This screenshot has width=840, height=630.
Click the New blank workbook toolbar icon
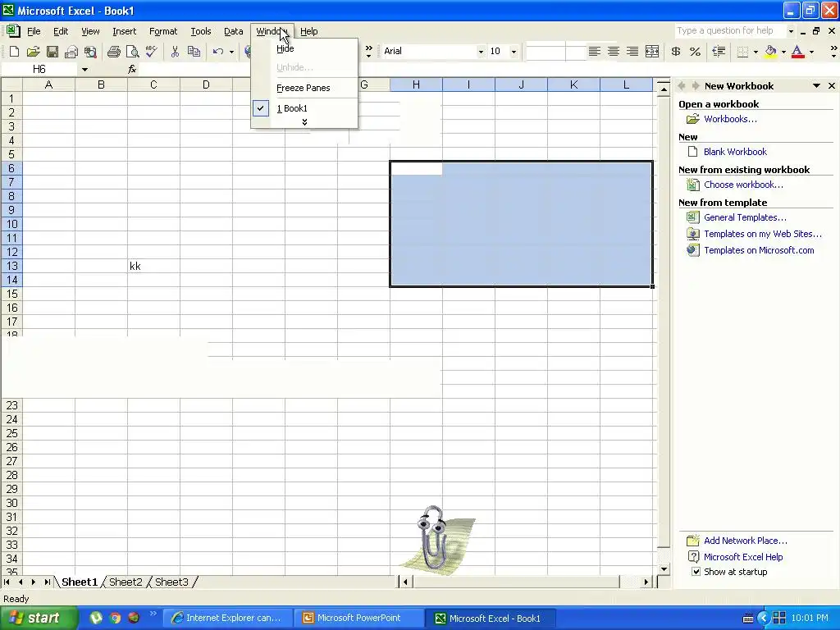coord(15,52)
